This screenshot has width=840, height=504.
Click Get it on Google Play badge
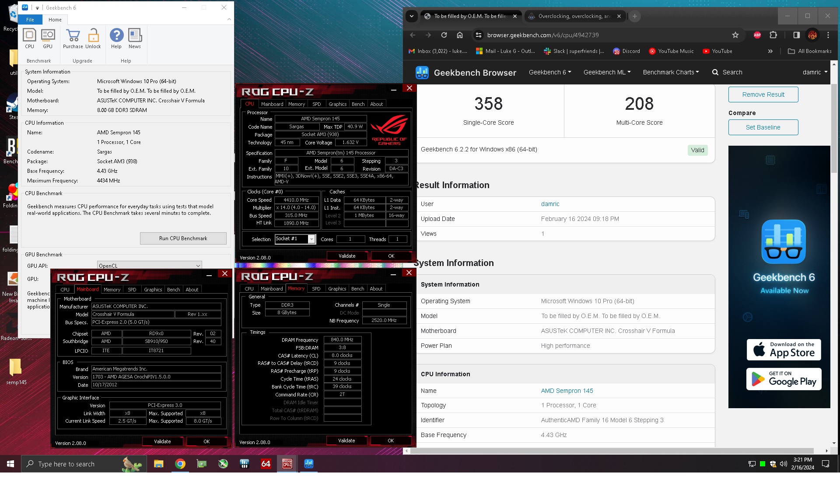tap(784, 379)
